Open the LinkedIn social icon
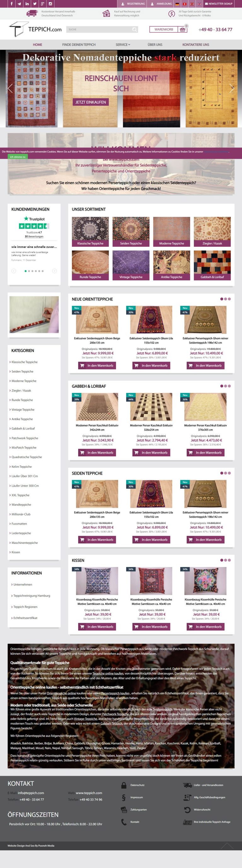This screenshot has width=242, height=868. coord(27,4)
